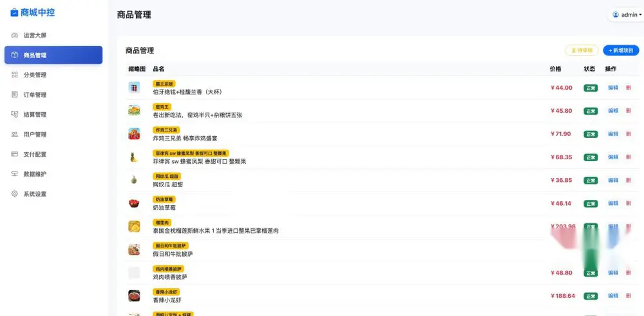Edit the 网纹瓜 ¥36.85 product
The height and width of the screenshot is (316, 644).
[x=613, y=180]
